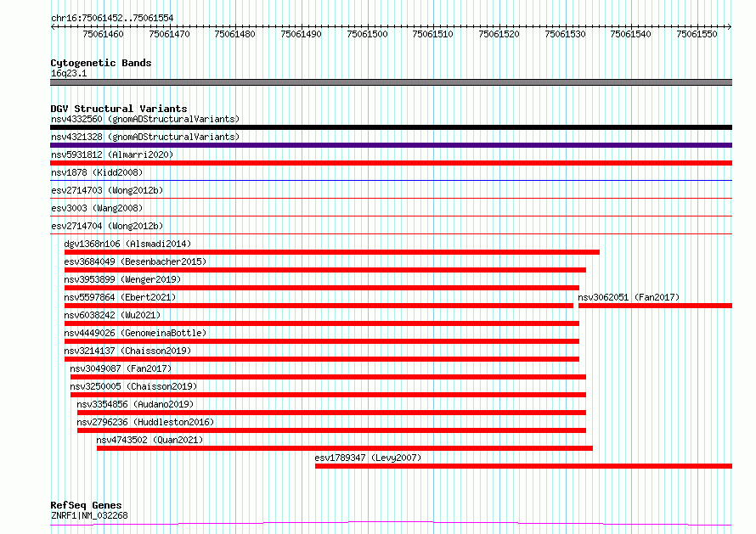
Task: Click the red bar under dgv1368n106
Action: pyautogui.click(x=332, y=252)
